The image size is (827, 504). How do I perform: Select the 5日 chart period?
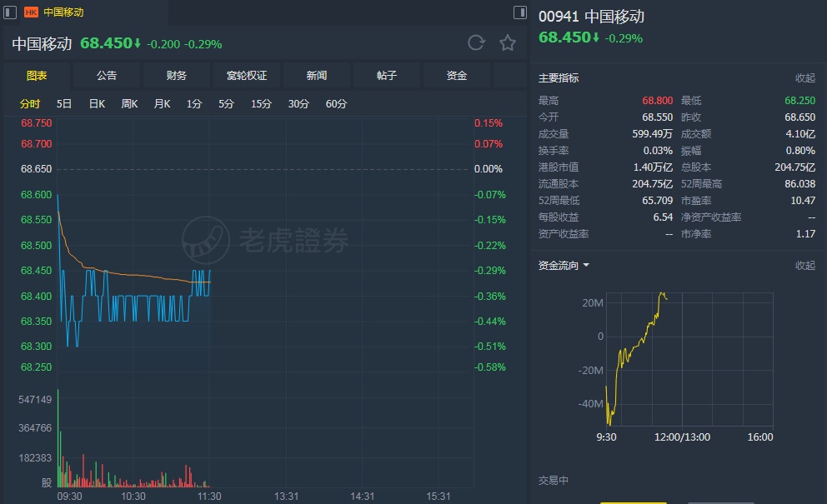64,104
